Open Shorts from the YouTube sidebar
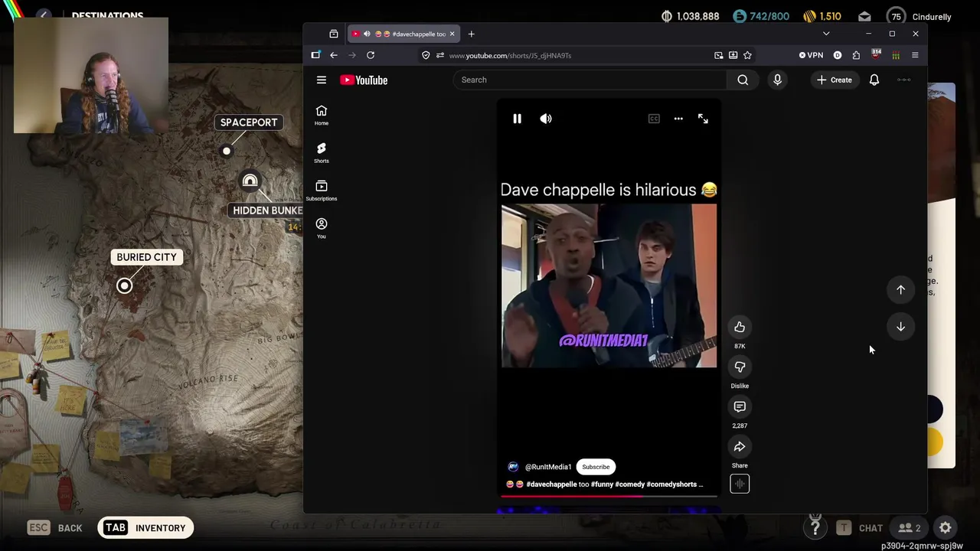 click(x=322, y=152)
